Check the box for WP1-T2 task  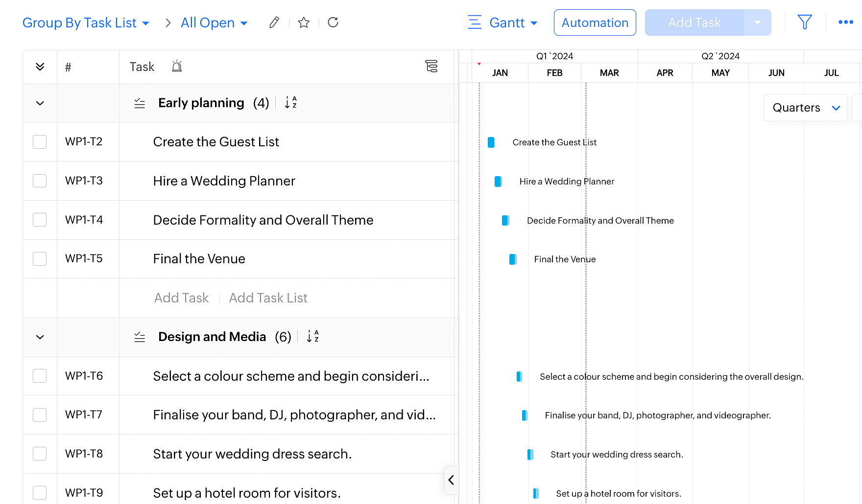coord(40,142)
